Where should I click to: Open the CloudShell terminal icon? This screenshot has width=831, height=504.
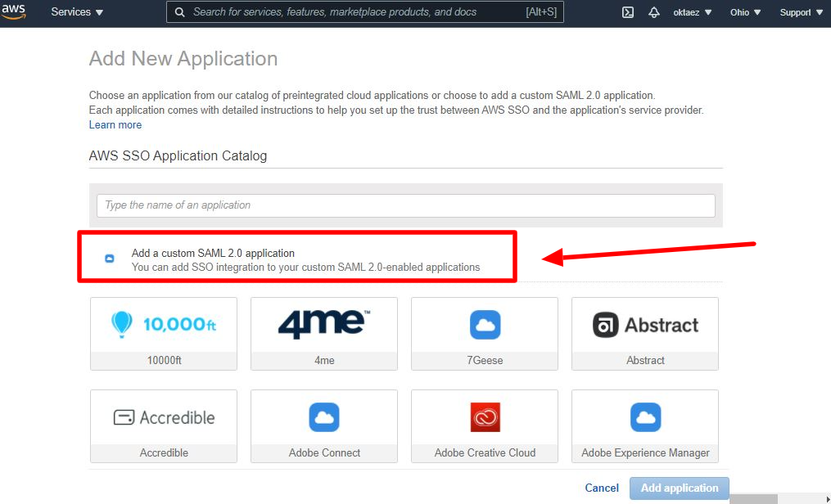[x=627, y=12]
